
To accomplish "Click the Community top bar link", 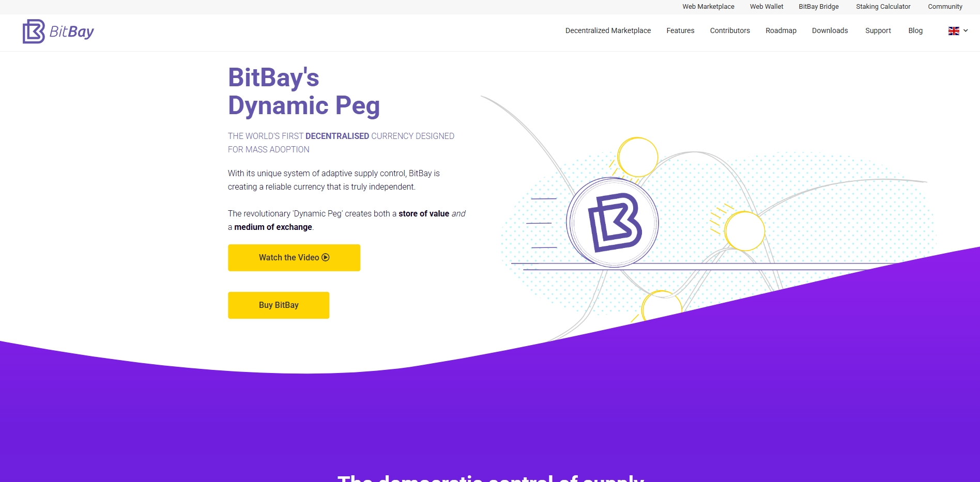I will click(x=945, y=7).
